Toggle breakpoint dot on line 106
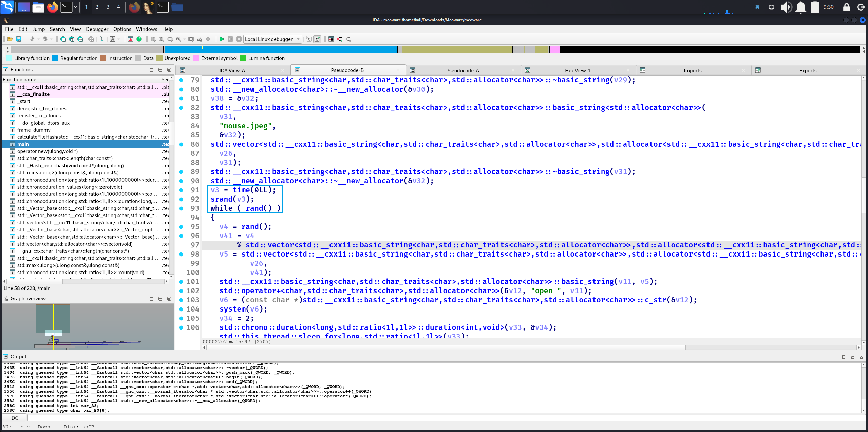The width and height of the screenshot is (868, 432). coord(181,327)
